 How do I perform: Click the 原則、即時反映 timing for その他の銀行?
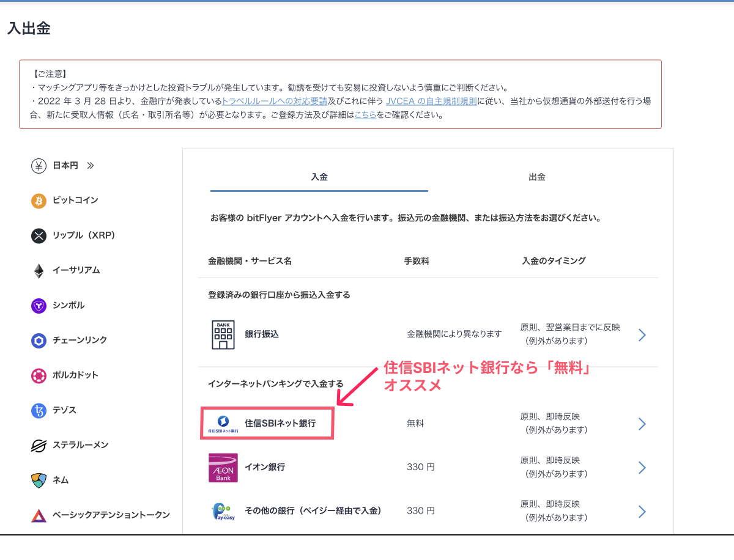pos(550,505)
